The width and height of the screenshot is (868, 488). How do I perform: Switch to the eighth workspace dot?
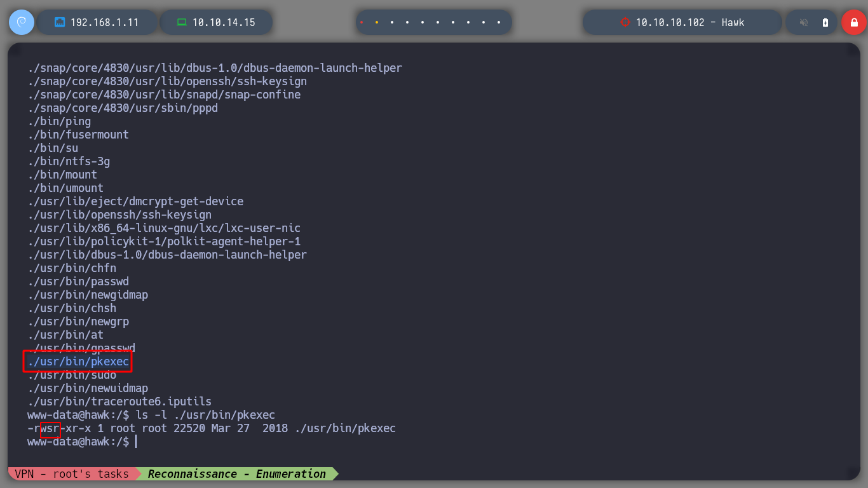(x=468, y=22)
